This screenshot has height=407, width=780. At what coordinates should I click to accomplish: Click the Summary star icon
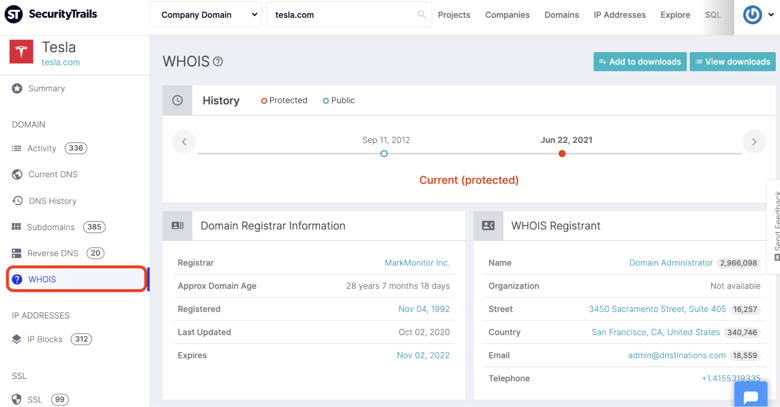(17, 89)
